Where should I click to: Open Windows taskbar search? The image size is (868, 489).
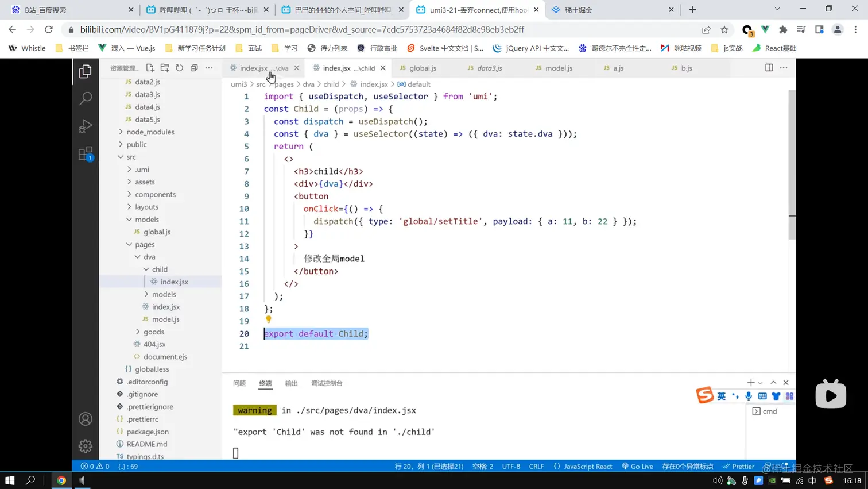[x=30, y=480]
